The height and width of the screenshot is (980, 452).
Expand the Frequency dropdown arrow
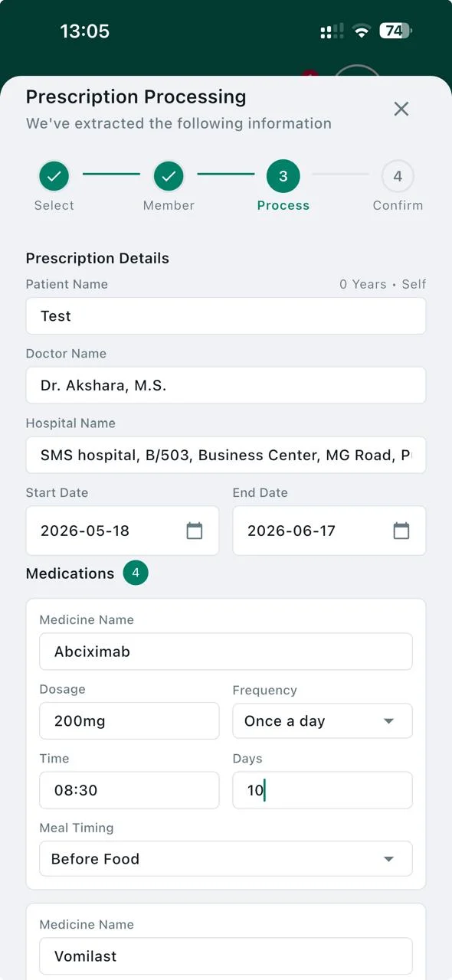(388, 721)
